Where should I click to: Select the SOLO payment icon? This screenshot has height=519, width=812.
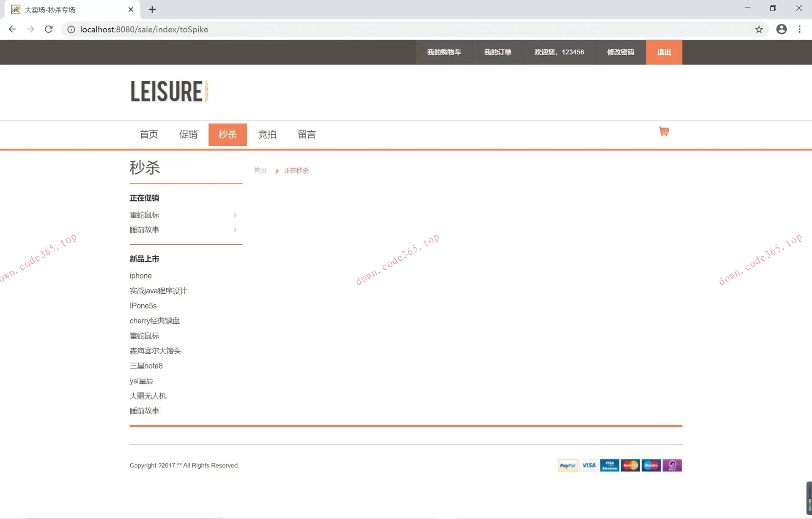pos(673,465)
